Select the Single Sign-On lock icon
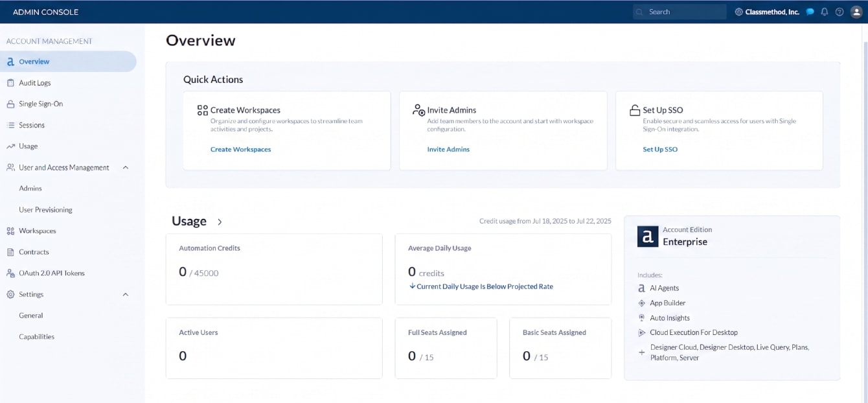868x403 pixels. tap(10, 104)
